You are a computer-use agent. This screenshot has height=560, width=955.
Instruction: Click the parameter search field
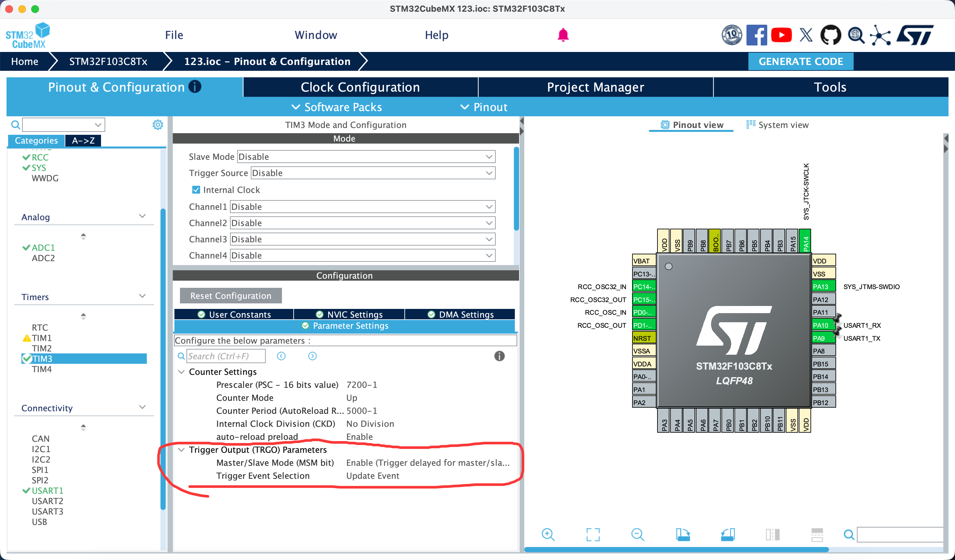226,356
